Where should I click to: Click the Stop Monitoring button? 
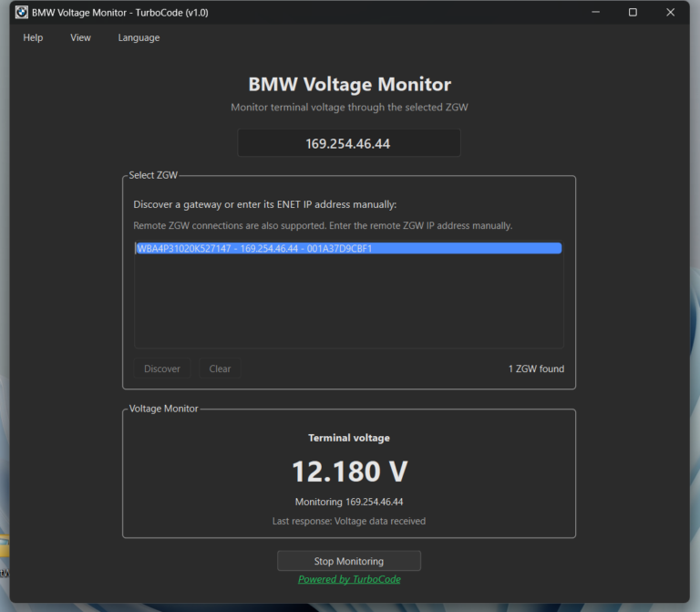[349, 561]
